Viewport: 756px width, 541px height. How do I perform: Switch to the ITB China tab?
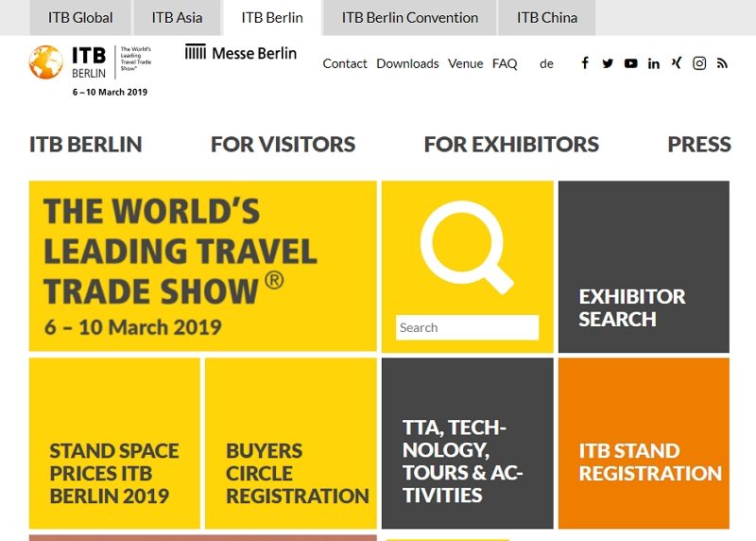(x=547, y=18)
